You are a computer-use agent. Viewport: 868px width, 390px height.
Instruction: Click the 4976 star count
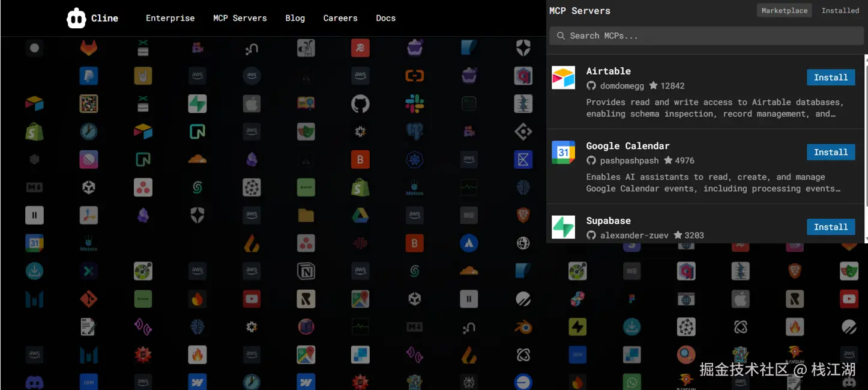point(684,160)
